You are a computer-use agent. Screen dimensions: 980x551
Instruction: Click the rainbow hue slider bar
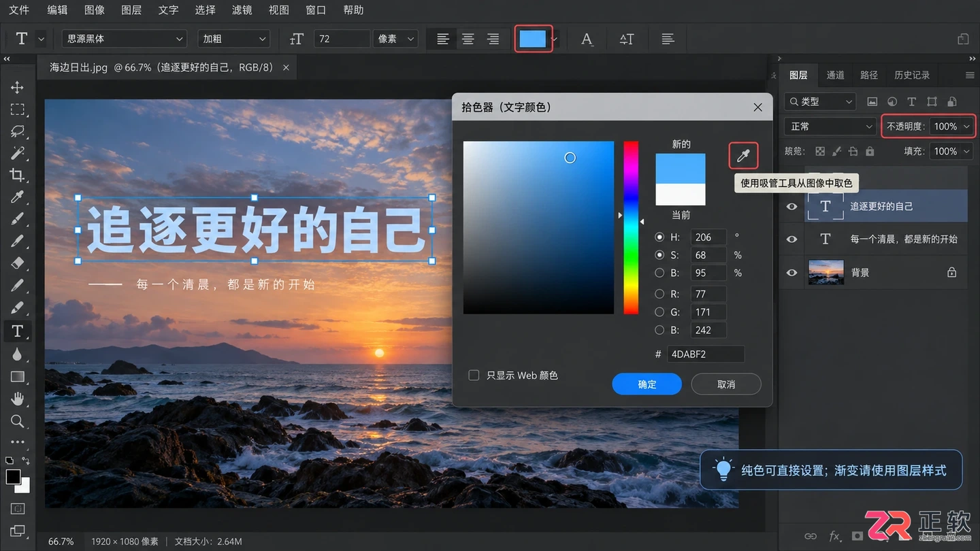pyautogui.click(x=631, y=228)
